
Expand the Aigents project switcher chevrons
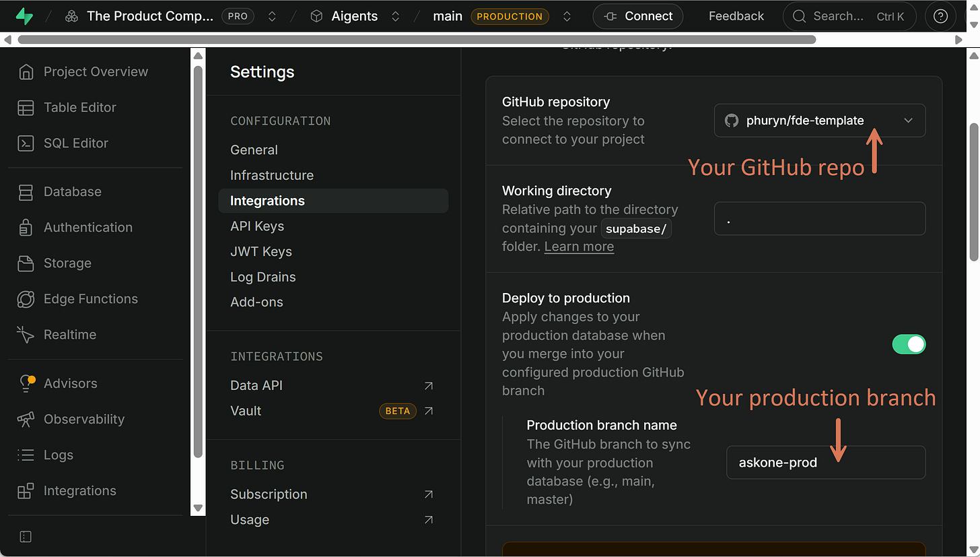[396, 16]
